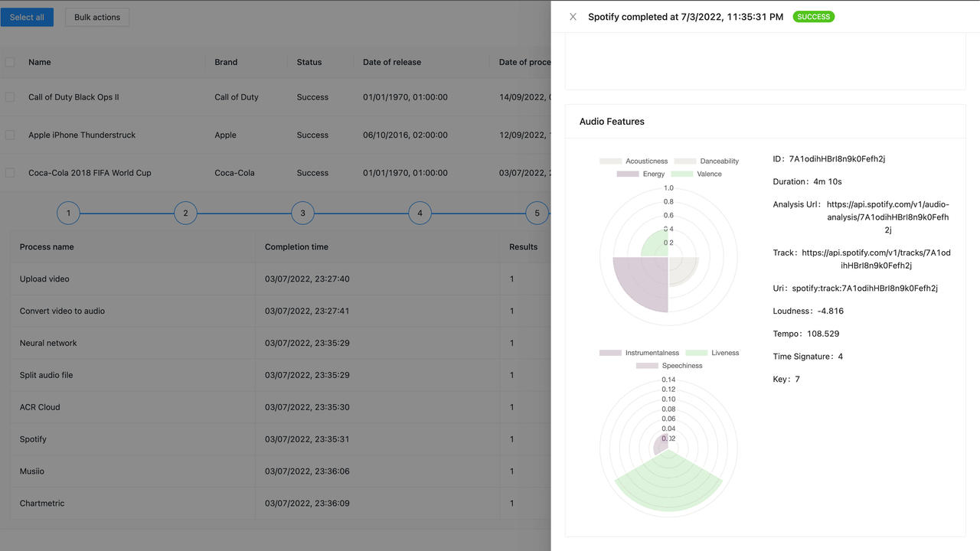Viewport: 980px width, 551px height.
Task: Toggle the Speechiness legend item
Action: point(669,366)
